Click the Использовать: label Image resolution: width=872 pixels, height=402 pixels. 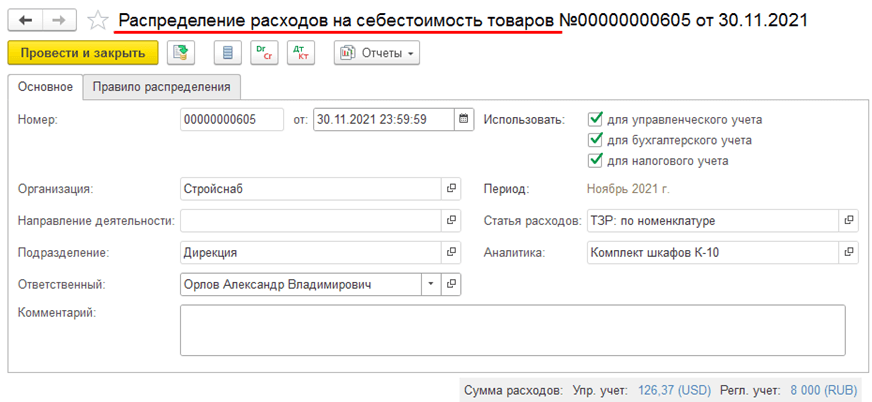click(x=524, y=119)
